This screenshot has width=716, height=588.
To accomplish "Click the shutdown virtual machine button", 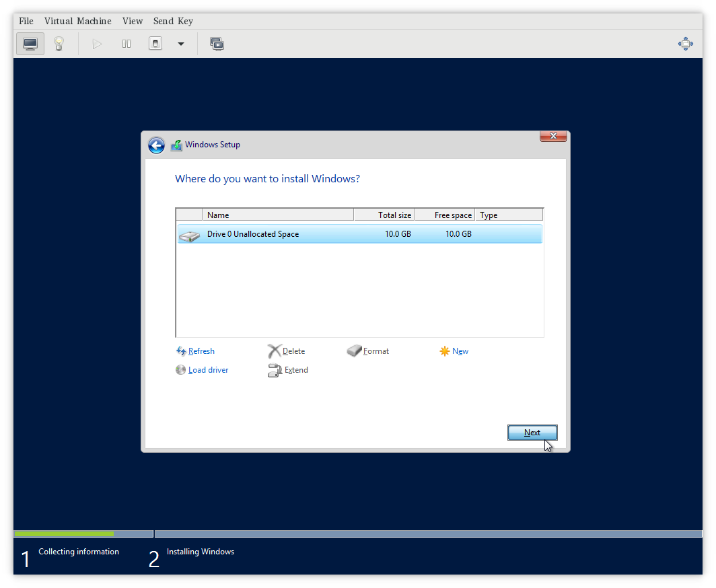I will coord(155,43).
